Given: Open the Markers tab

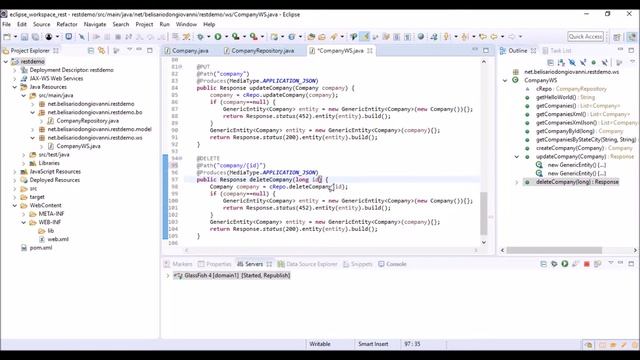Looking at the screenshot, I should (178, 264).
